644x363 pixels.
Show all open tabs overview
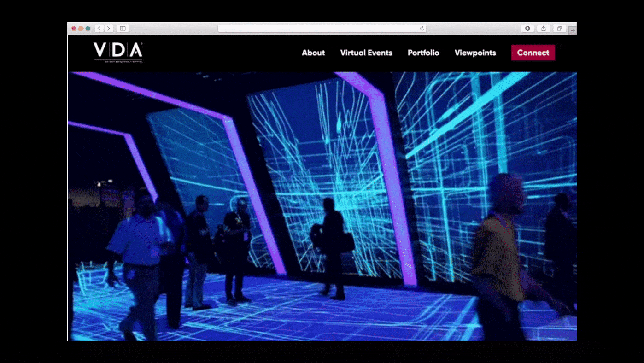559,28
